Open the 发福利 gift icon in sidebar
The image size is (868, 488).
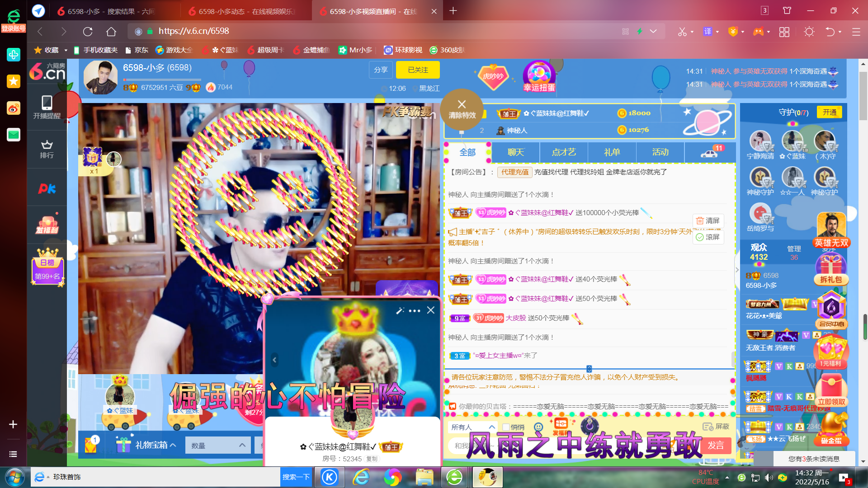(47, 225)
